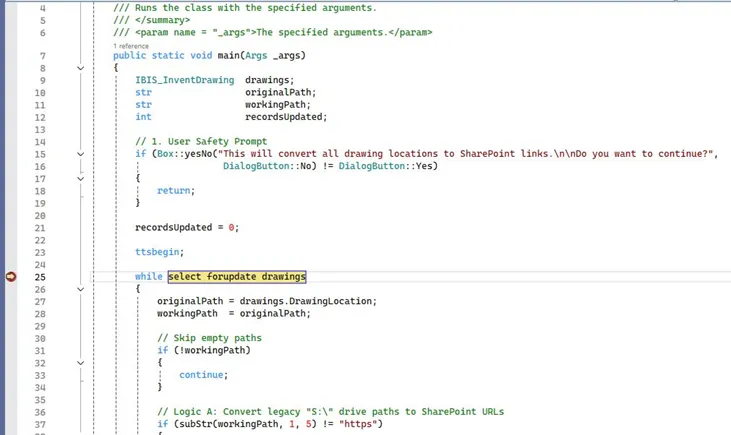Open the '1 reference' CodeLens link
The height and width of the screenshot is (435, 731).
(x=131, y=46)
